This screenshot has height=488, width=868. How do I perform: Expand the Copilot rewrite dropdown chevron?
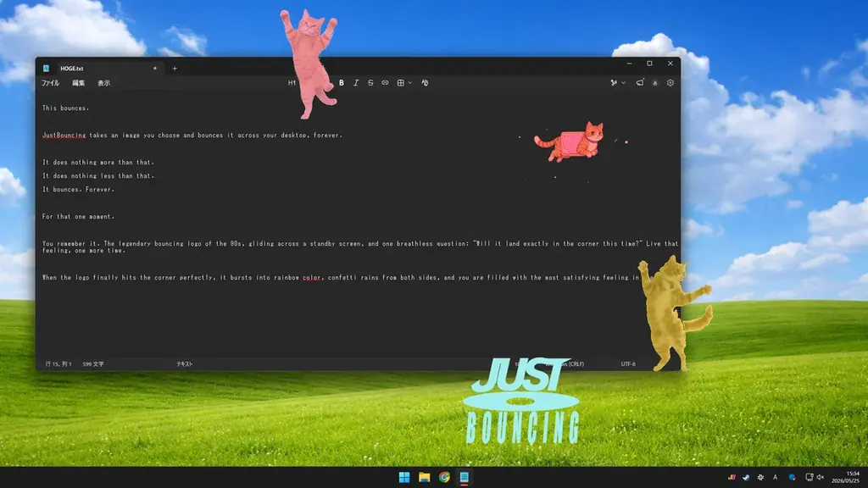623,83
